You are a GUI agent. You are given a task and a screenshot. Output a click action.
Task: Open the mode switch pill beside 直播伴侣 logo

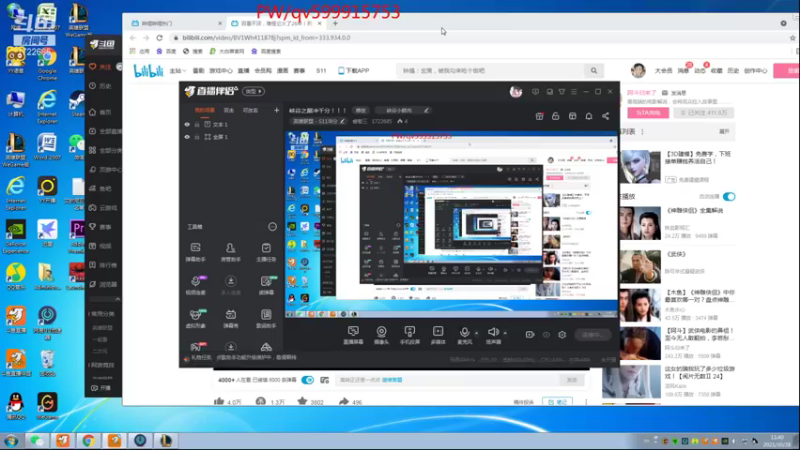[x=253, y=91]
